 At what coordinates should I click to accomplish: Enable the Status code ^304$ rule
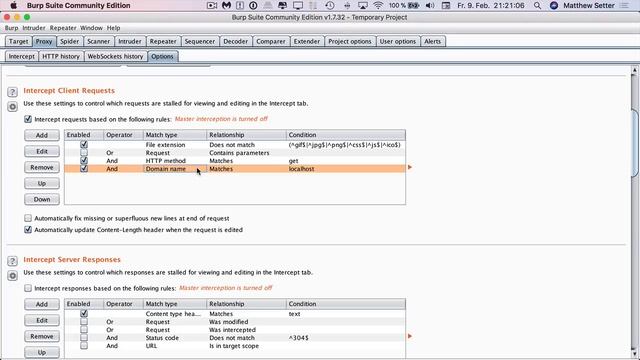[84, 338]
